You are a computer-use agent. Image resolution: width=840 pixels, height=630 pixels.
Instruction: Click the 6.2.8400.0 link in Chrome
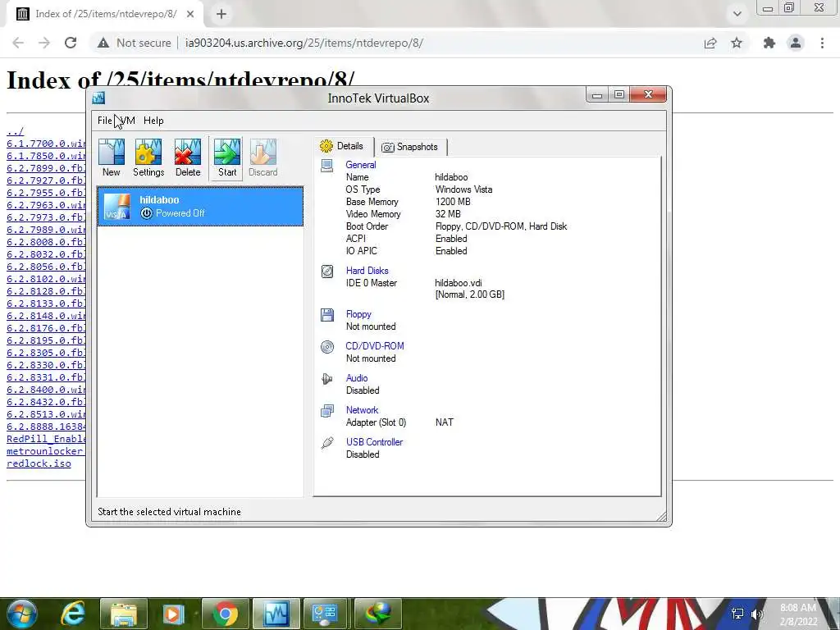[x=46, y=390]
